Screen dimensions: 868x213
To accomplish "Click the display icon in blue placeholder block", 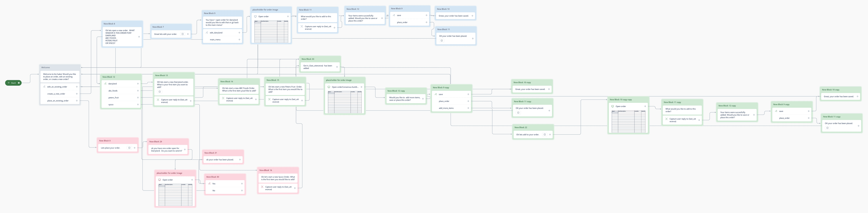I will click(255, 16).
